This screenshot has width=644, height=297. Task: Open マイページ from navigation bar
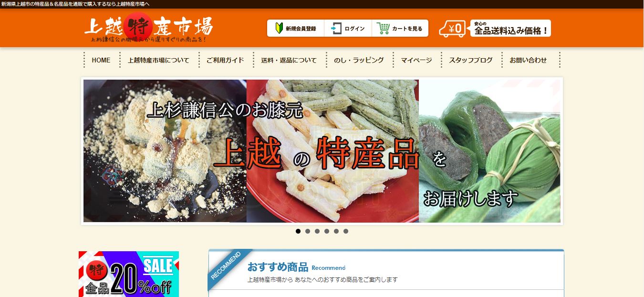[416, 60]
